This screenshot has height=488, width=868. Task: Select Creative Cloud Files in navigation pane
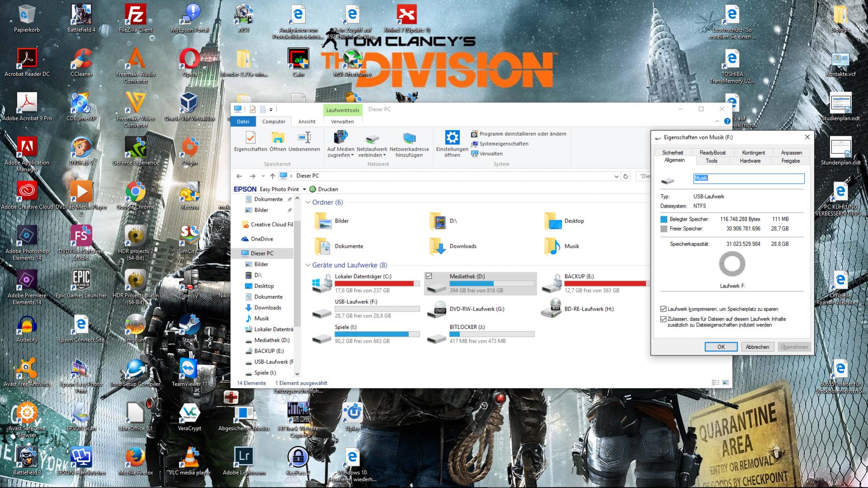click(x=268, y=224)
